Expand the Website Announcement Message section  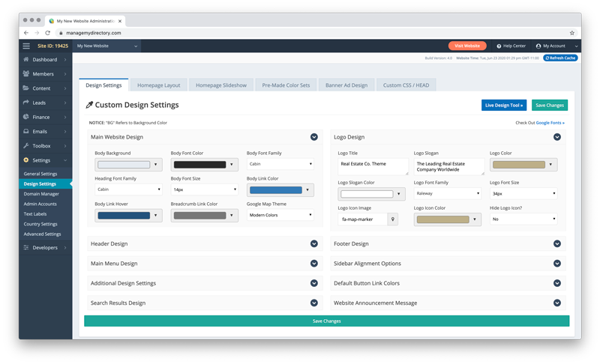pyautogui.click(x=557, y=303)
